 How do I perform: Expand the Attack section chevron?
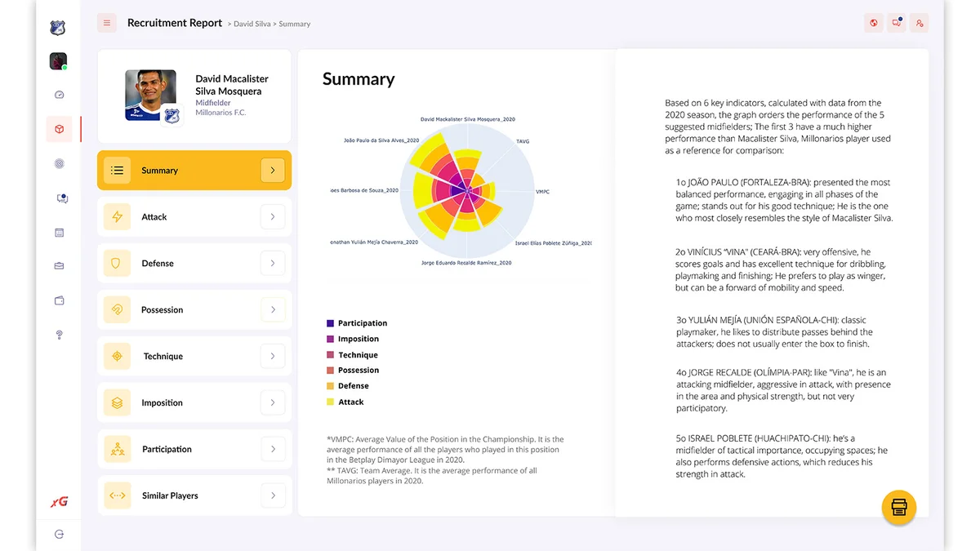(274, 216)
